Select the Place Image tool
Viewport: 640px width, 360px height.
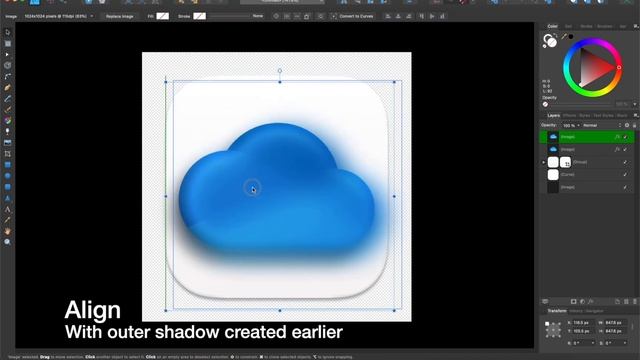pos(7,142)
